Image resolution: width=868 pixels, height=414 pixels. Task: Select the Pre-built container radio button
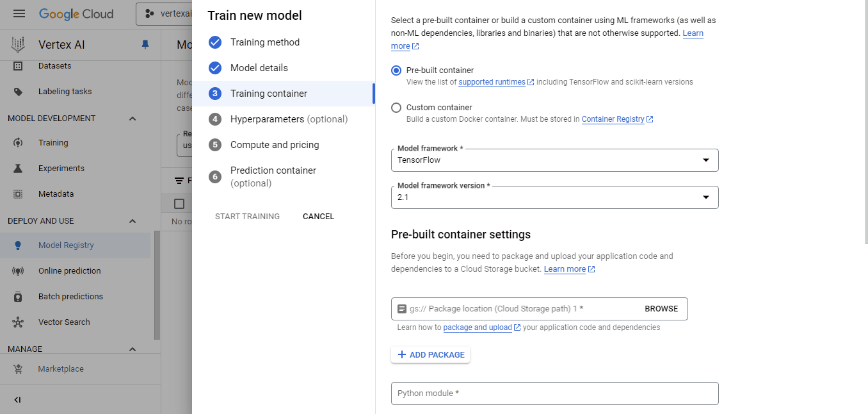[396, 70]
